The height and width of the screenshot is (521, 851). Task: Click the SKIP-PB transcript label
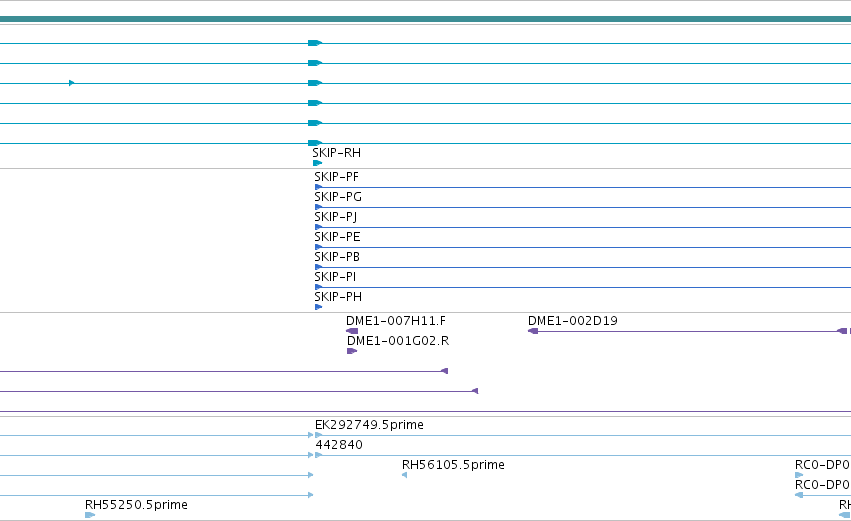pos(337,257)
